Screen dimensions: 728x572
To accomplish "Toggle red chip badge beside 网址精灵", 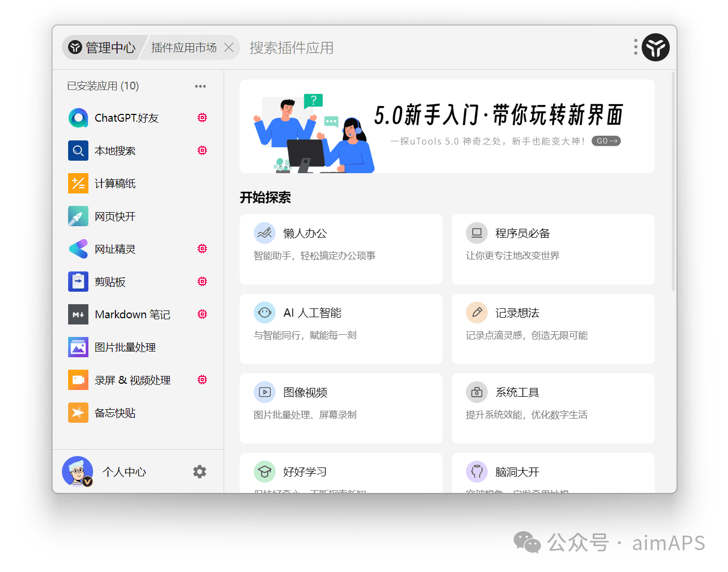I will pyautogui.click(x=202, y=249).
